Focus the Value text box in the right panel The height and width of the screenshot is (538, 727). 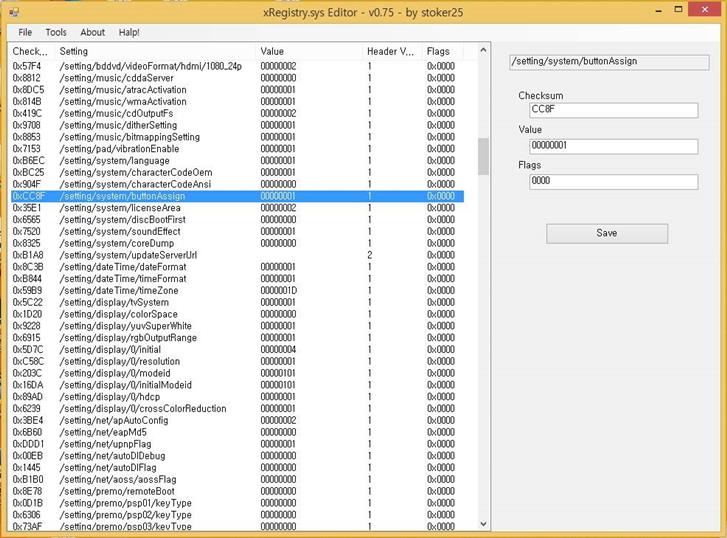click(613, 146)
